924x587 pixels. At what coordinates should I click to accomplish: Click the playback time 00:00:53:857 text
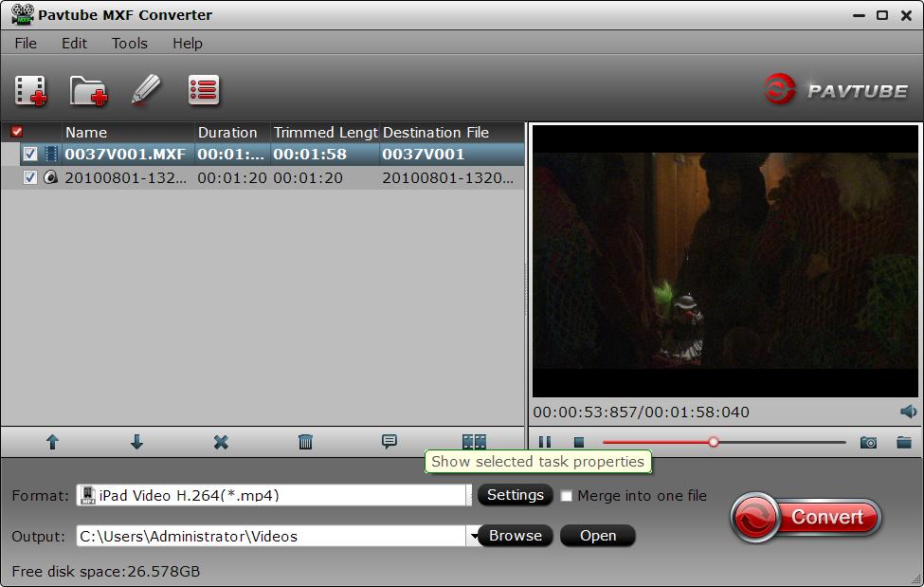tap(586, 412)
